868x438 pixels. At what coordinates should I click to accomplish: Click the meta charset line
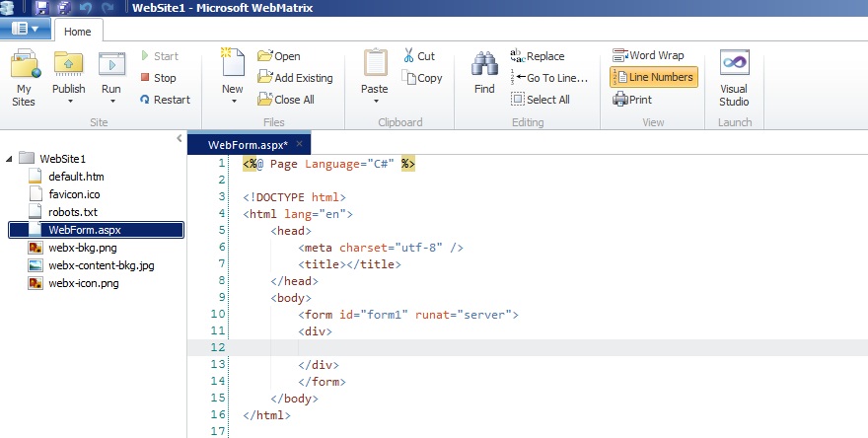pyautogui.click(x=381, y=248)
